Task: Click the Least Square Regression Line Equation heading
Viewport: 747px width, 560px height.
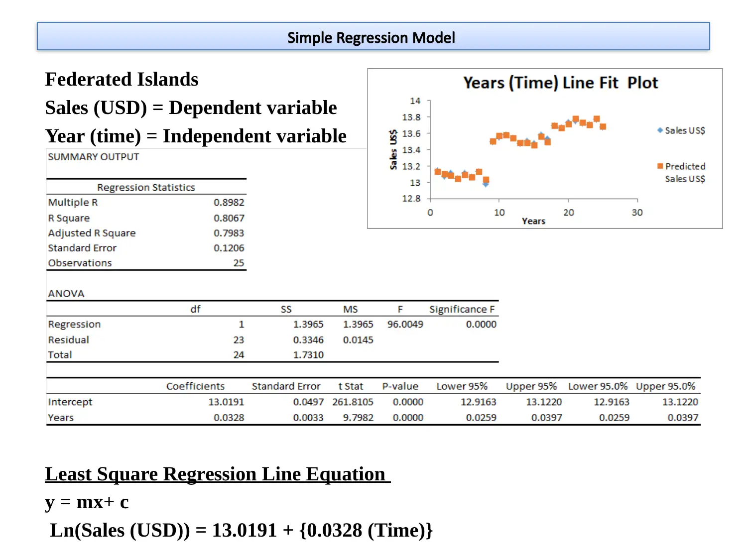Action: 218,474
